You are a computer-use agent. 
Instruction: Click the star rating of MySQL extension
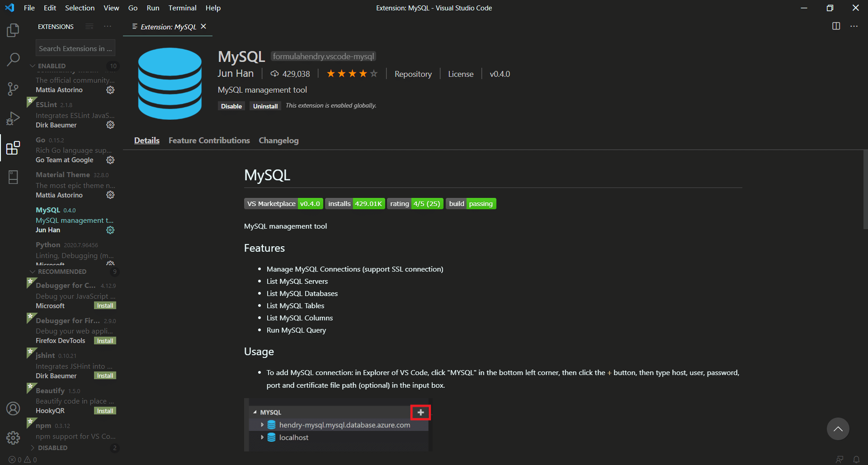coord(352,74)
